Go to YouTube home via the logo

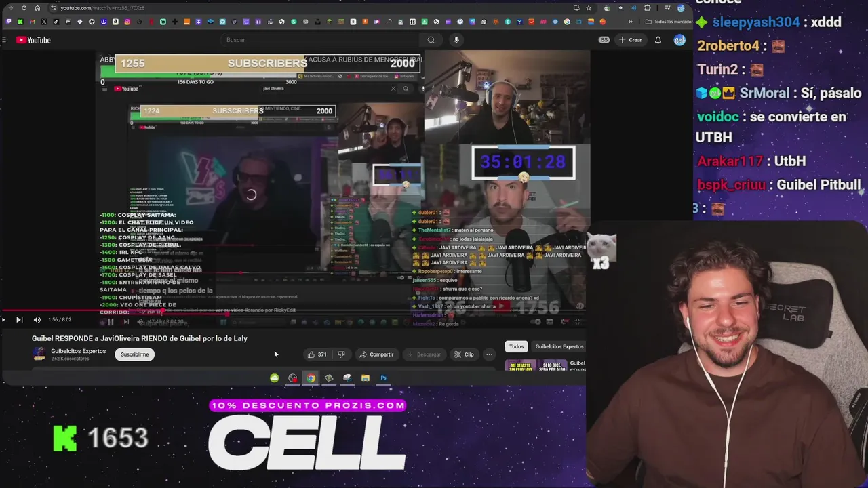pyautogui.click(x=33, y=40)
